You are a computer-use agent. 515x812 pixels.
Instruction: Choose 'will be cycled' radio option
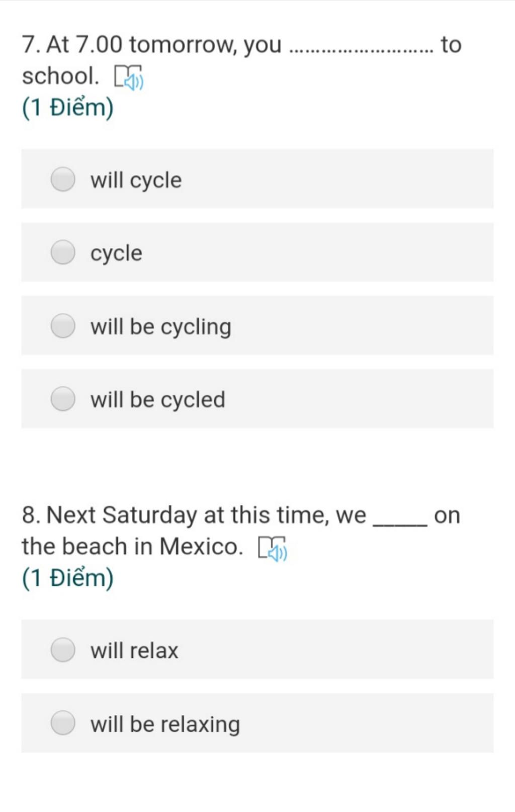click(63, 399)
